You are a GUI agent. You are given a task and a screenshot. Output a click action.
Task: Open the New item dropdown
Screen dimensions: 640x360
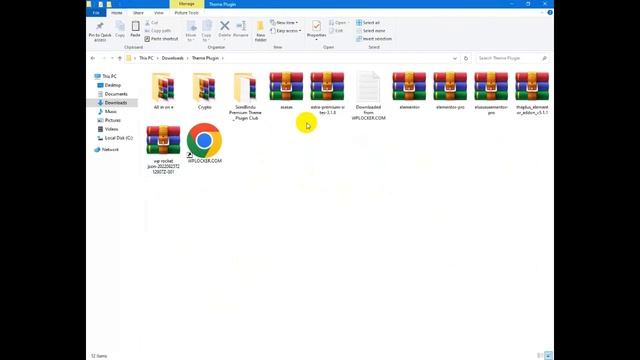point(284,23)
